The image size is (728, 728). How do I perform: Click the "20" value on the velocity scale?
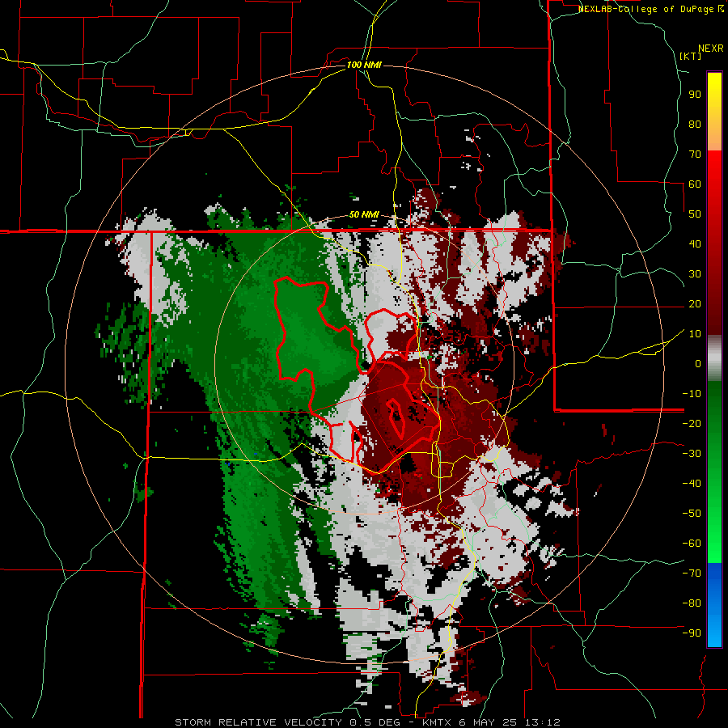click(x=695, y=304)
